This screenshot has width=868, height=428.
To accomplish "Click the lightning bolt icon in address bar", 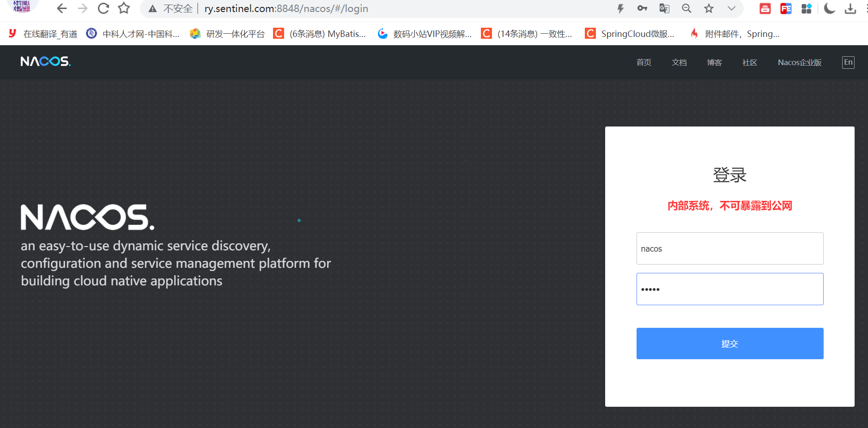I will pos(620,8).
